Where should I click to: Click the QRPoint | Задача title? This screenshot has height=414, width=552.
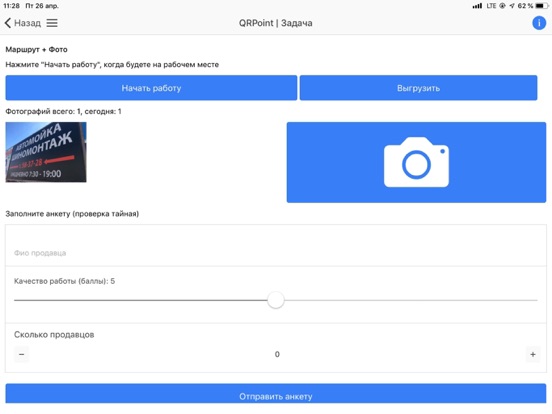tap(276, 23)
